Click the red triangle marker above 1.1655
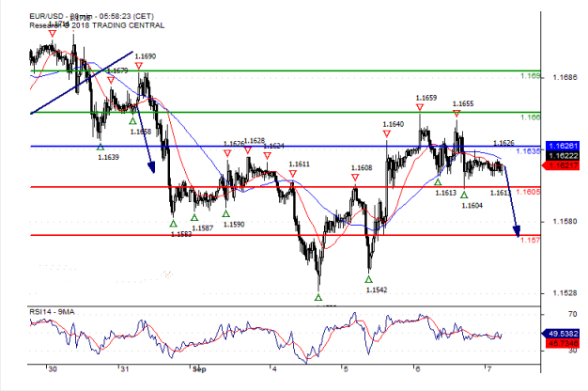The width and height of the screenshot is (588, 391). [x=456, y=113]
